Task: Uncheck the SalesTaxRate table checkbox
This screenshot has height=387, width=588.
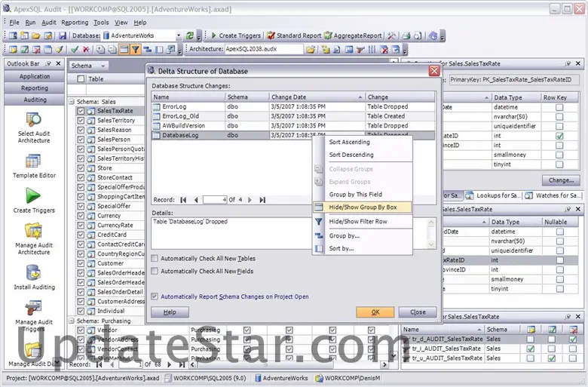Action: pyautogui.click(x=81, y=111)
